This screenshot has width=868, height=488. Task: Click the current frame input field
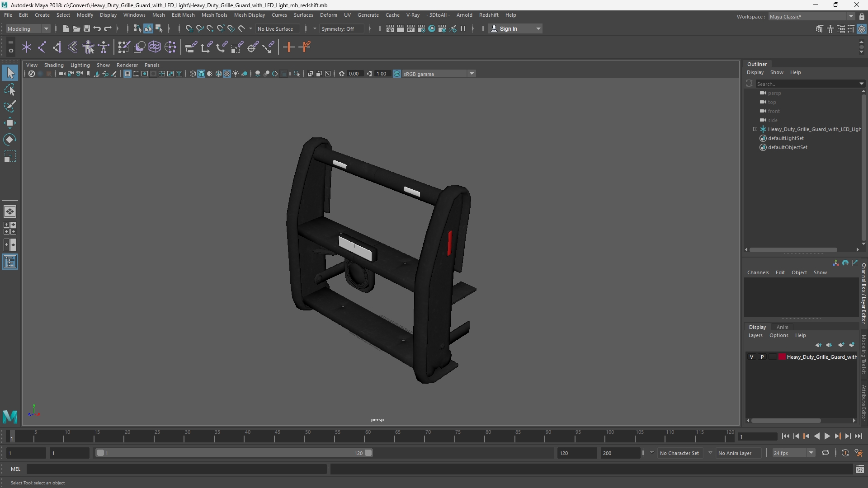coord(757,436)
